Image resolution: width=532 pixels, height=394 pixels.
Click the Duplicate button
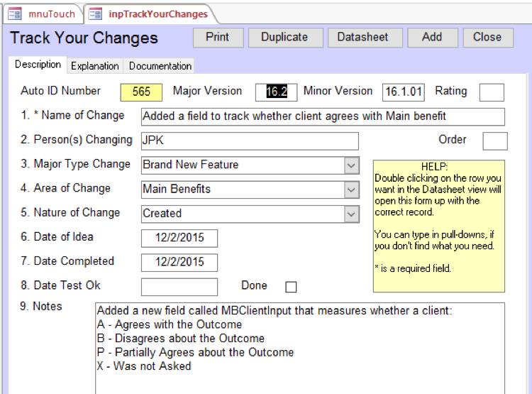[284, 38]
